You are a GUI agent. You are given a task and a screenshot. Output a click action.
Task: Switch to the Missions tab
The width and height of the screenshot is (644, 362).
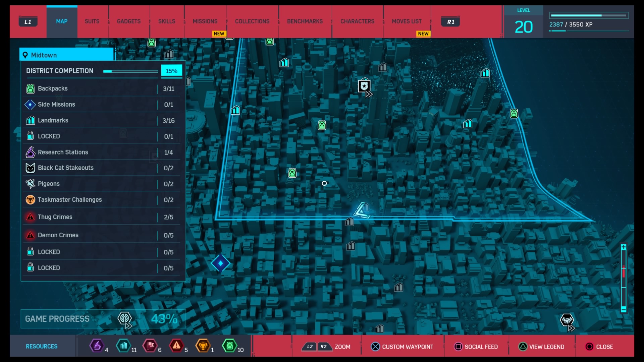[x=205, y=21]
